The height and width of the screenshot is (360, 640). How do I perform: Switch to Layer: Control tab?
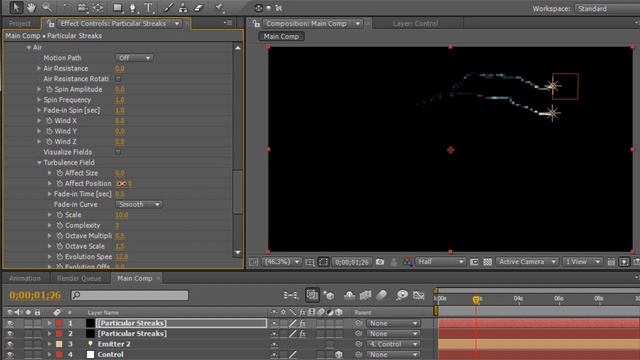tap(416, 24)
